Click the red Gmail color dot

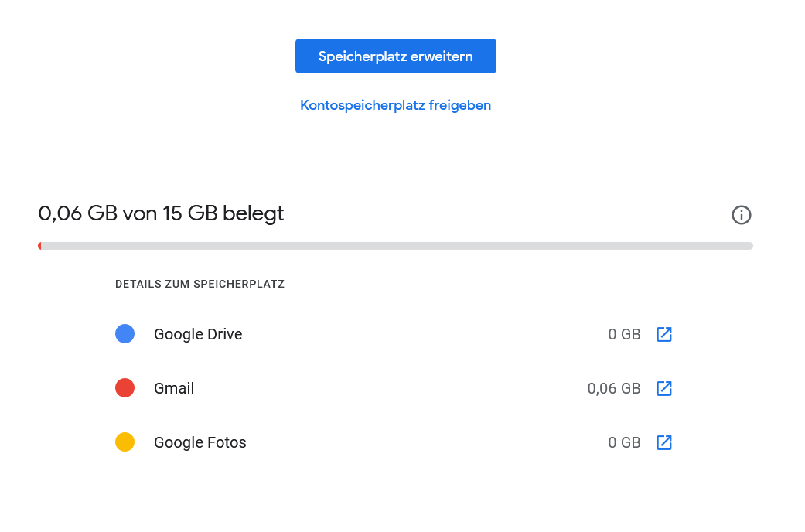(125, 387)
